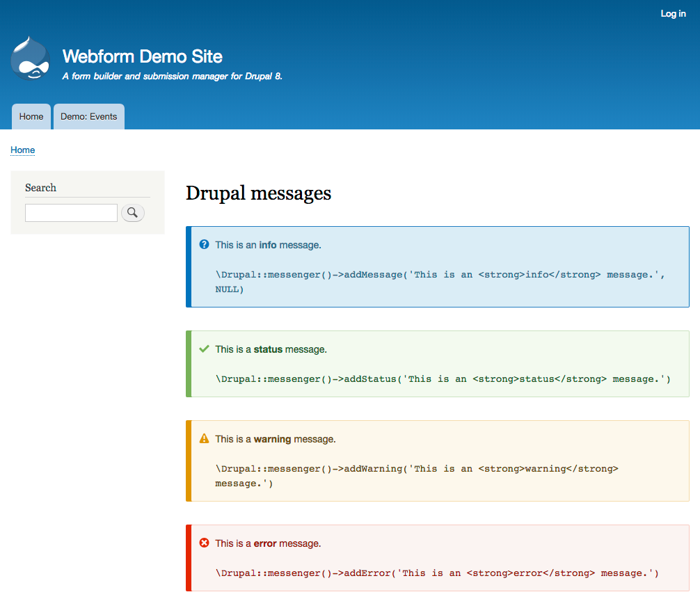Follow the Home breadcrumb link
Screen dimensions: 700x599
click(x=22, y=150)
